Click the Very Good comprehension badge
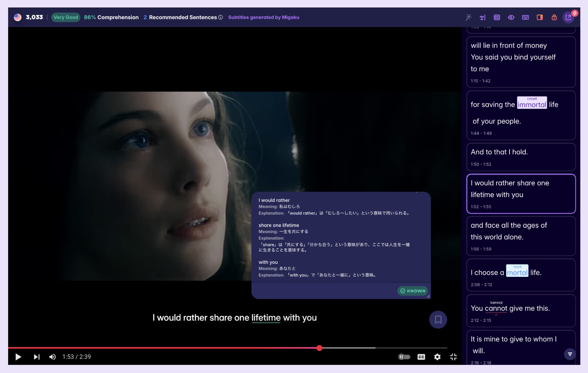 tap(66, 17)
